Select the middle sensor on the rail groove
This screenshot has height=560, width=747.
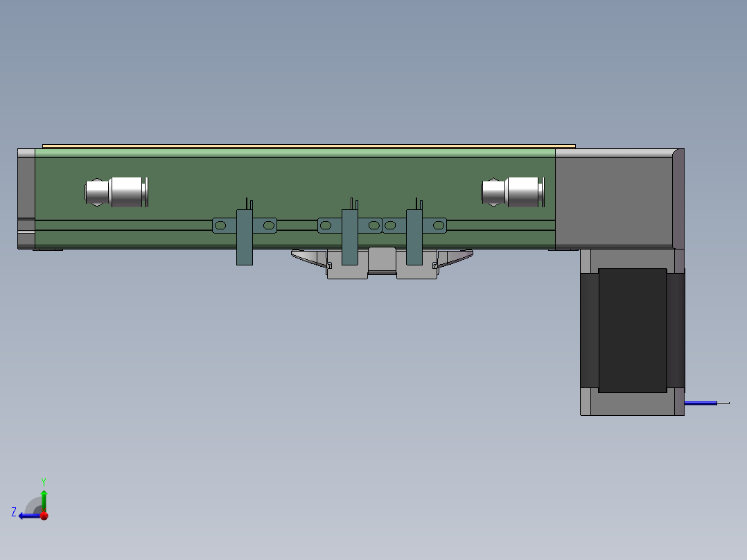tap(350, 232)
